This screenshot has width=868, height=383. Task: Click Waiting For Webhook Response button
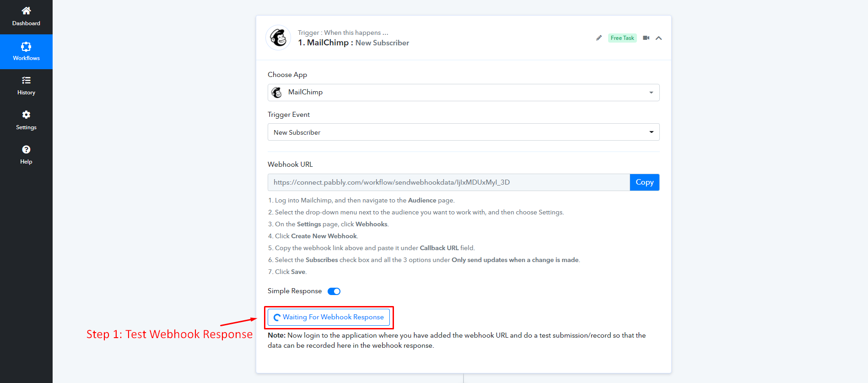(329, 317)
